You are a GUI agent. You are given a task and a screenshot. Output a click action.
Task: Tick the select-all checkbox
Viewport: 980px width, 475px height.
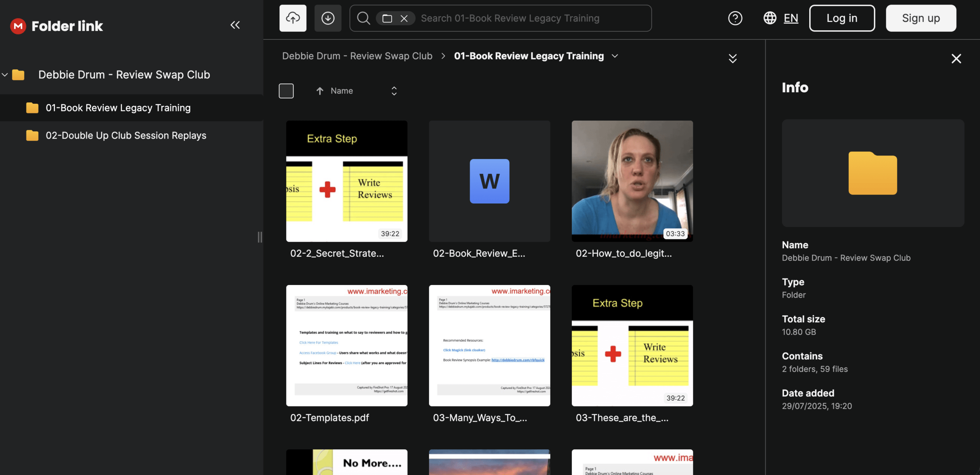pos(286,91)
